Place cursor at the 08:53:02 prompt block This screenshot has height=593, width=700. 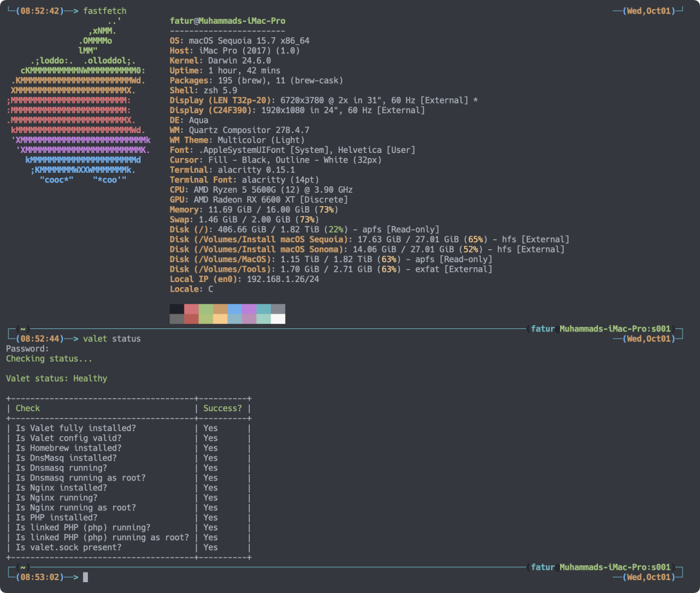click(x=85, y=577)
